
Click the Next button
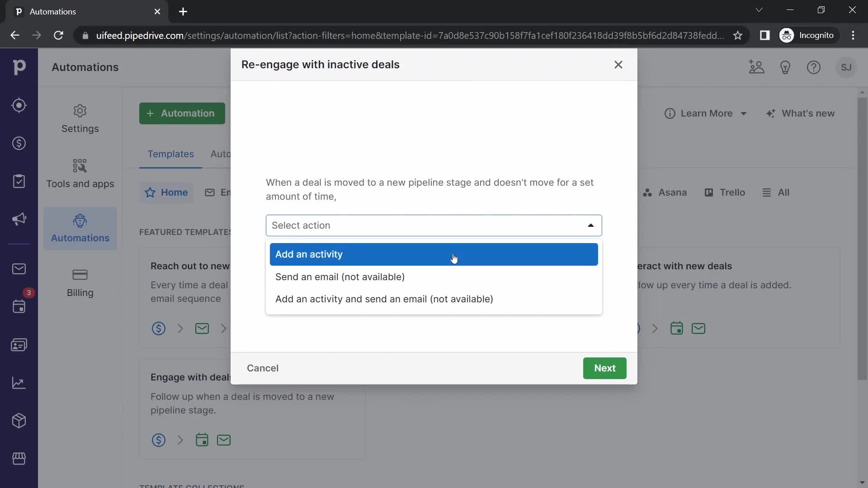pos(605,368)
